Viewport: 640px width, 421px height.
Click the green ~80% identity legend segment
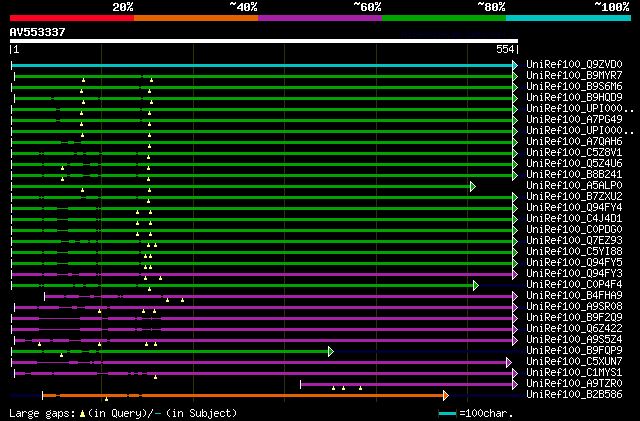(x=444, y=18)
